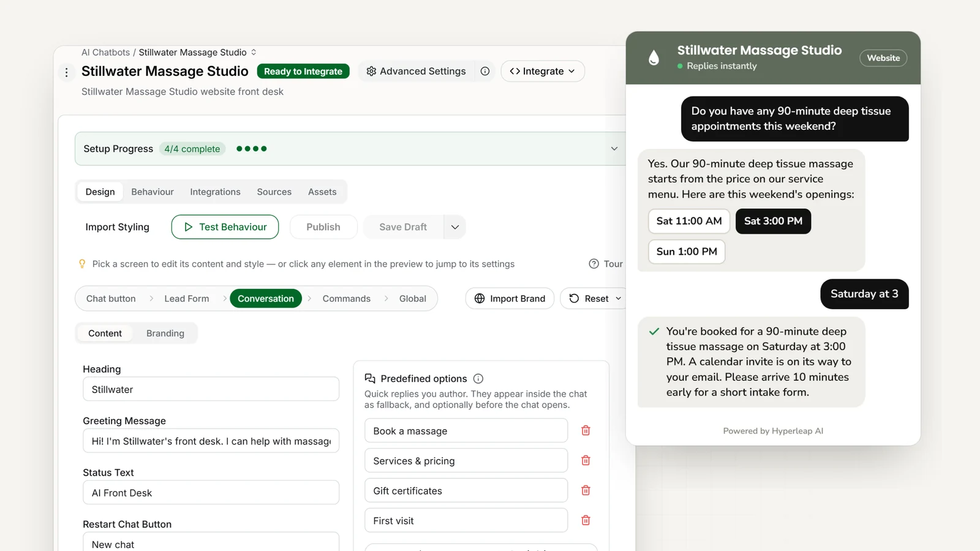Click the lightbulb hint icon
980x551 pixels.
pos(82,264)
